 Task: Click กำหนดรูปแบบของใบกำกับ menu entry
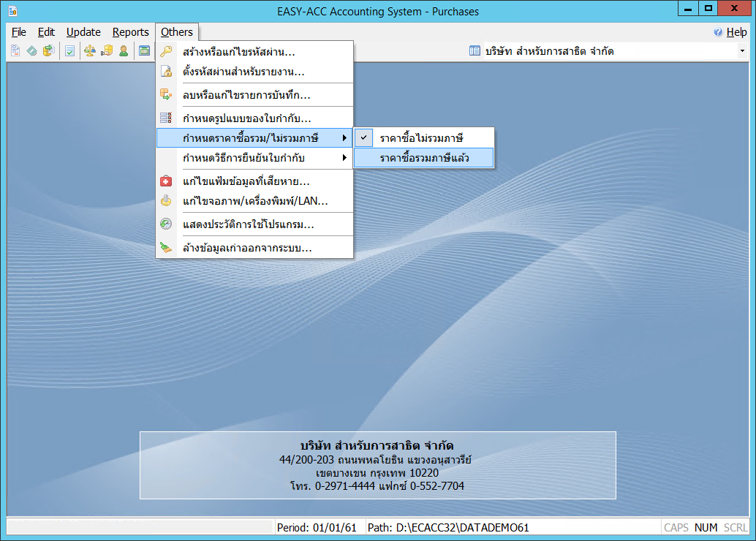pyautogui.click(x=247, y=118)
